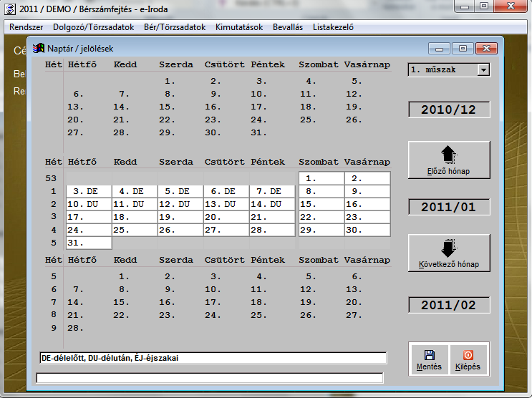Select the January 3. DE calendar cell
Image resolution: width=532 pixels, height=398 pixels.
click(x=88, y=191)
